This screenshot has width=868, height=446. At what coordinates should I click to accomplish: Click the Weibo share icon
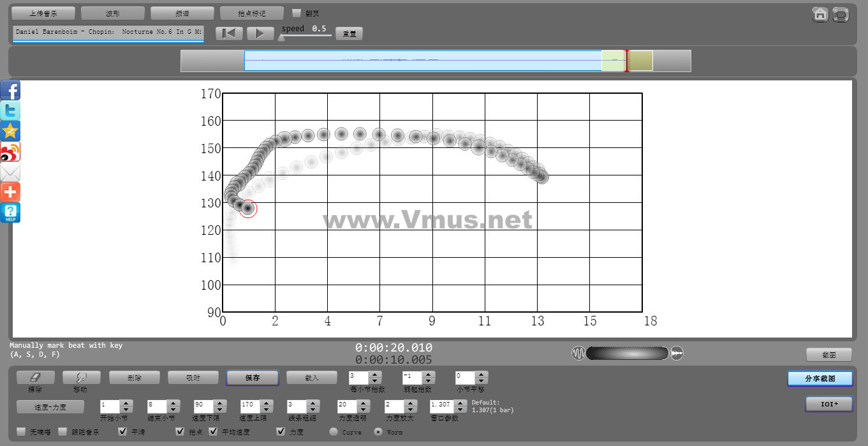[10, 152]
